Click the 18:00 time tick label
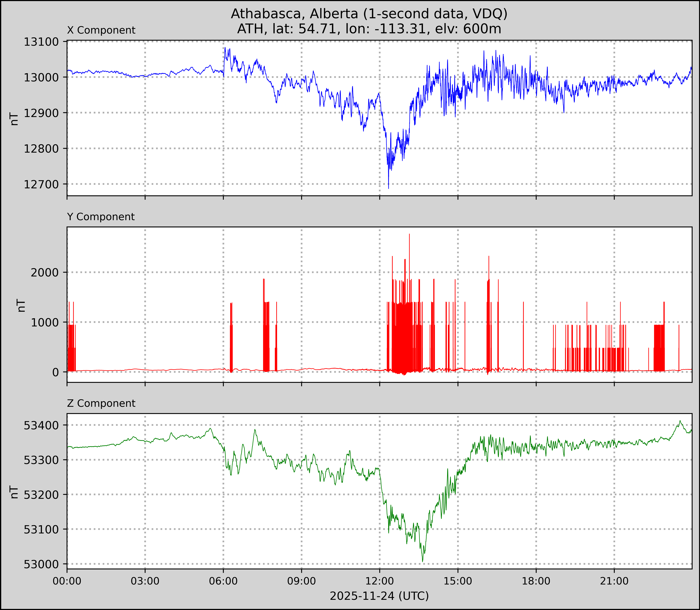The height and width of the screenshot is (610, 700). [x=536, y=581]
